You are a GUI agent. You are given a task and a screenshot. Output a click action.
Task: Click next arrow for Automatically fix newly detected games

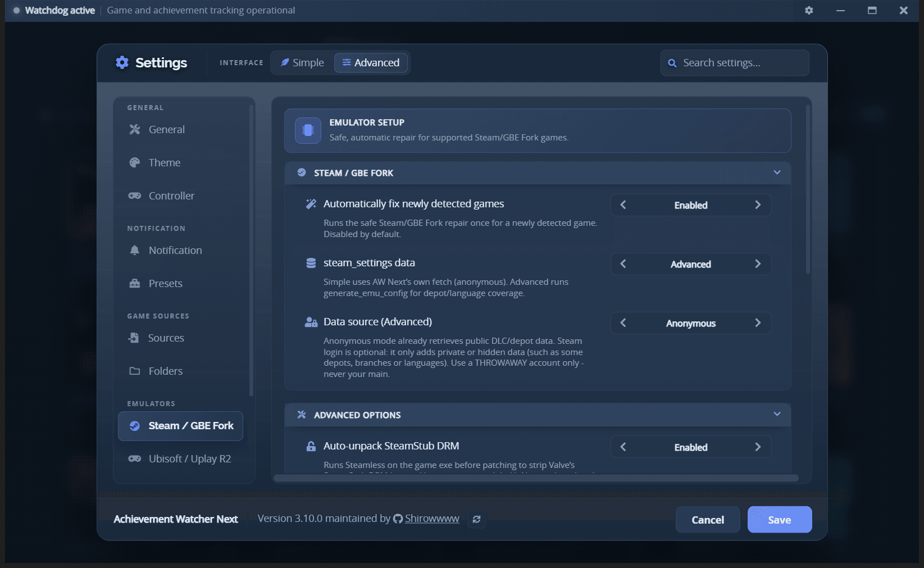point(758,205)
